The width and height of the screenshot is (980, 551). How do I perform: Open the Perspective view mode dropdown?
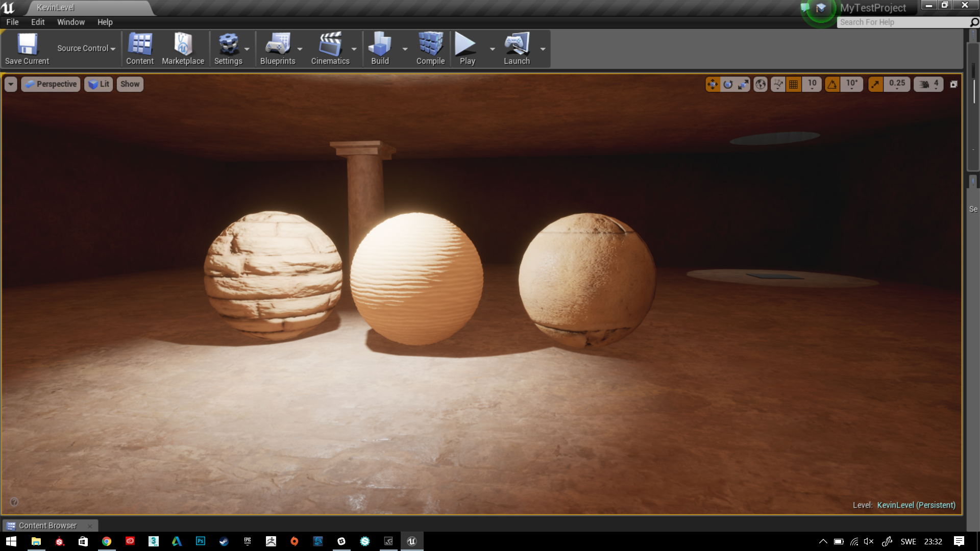click(x=51, y=84)
